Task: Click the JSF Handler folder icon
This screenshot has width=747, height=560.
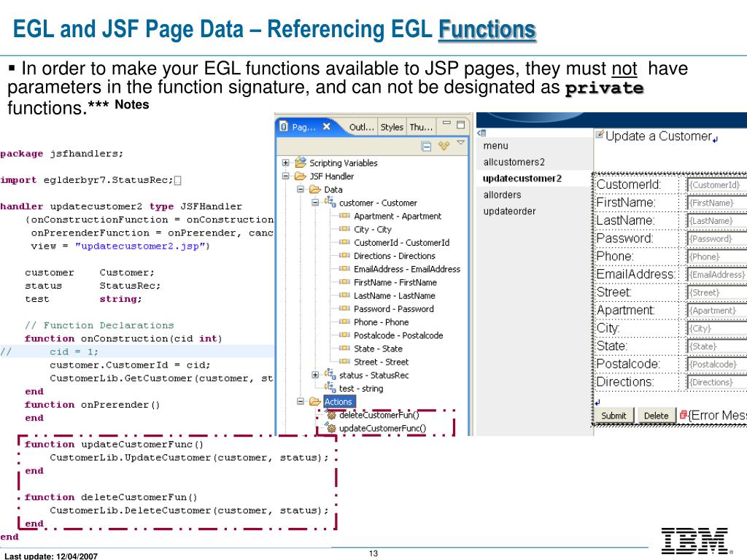Action: click(x=300, y=176)
